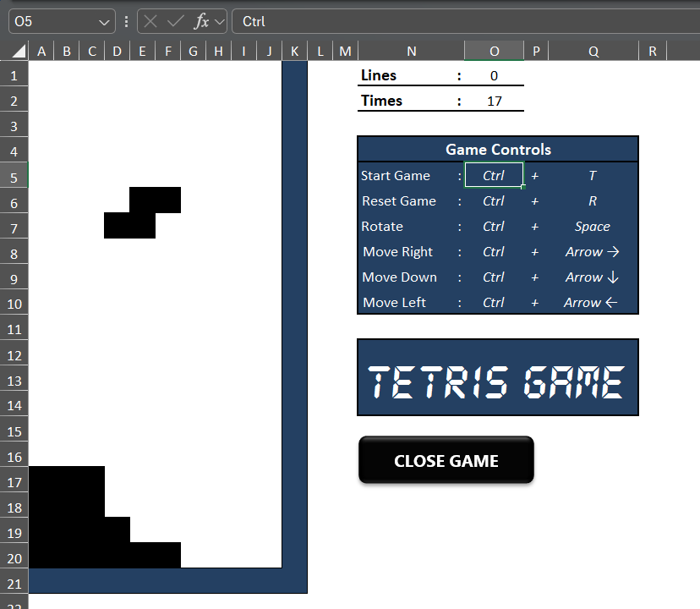Select column D header
The width and height of the screenshot is (700, 609).
point(117,52)
